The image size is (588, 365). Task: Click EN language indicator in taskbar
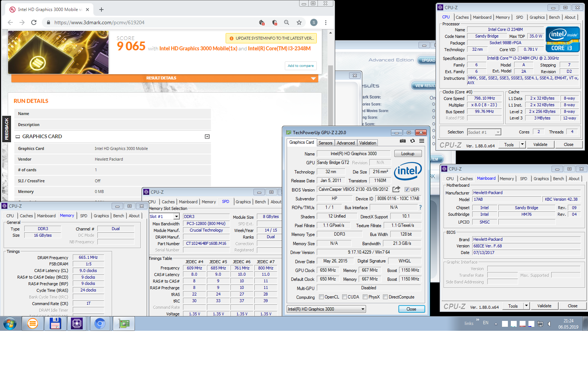coord(485,323)
